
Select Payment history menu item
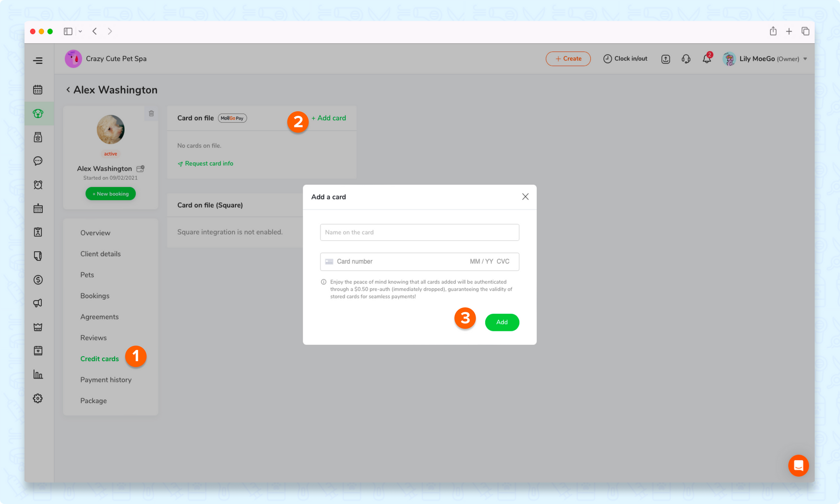pos(106,380)
